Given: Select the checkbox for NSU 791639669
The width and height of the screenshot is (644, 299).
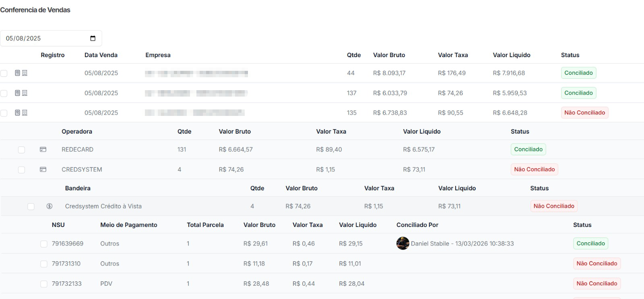Looking at the screenshot, I should [x=44, y=244].
